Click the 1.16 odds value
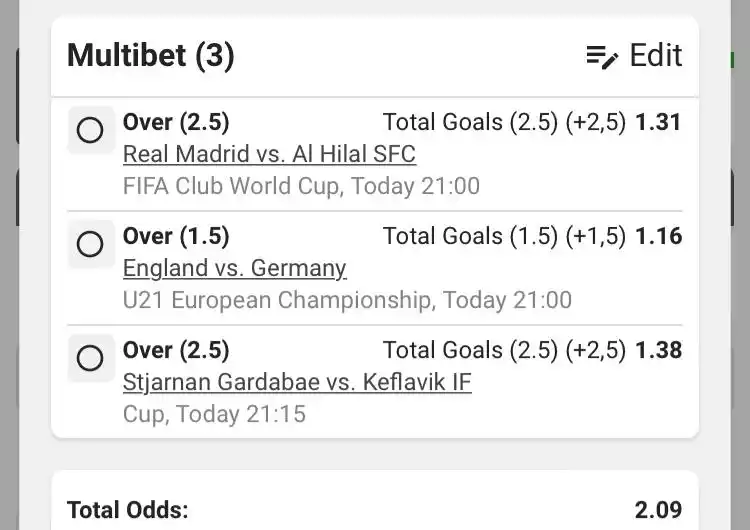Image resolution: width=750 pixels, height=530 pixels. pyautogui.click(x=658, y=236)
